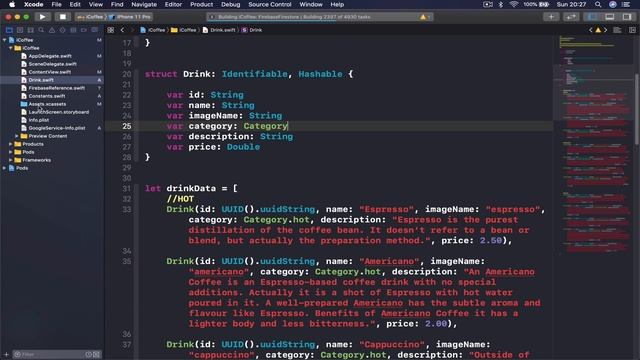Choose the iCoffee scheme in toolbar
640x360 pixels.
91,17
